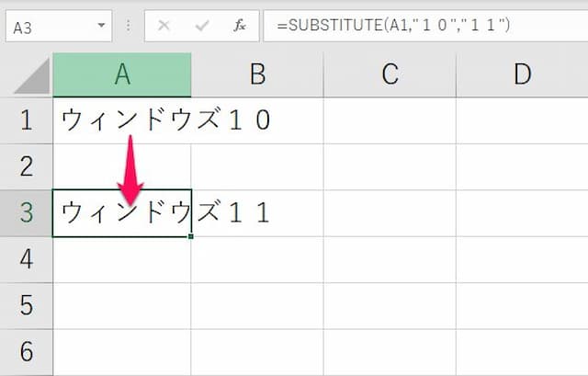
Task: Select column B header
Action: coord(257,75)
